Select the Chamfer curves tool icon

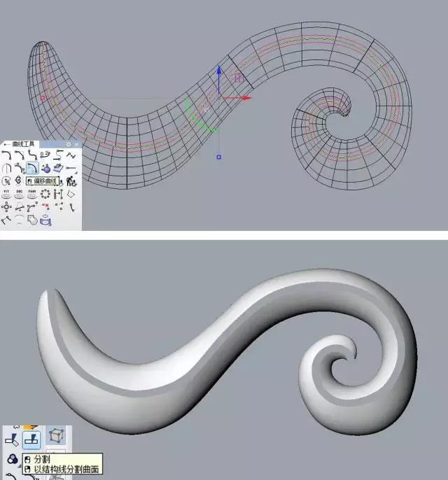click(x=20, y=155)
